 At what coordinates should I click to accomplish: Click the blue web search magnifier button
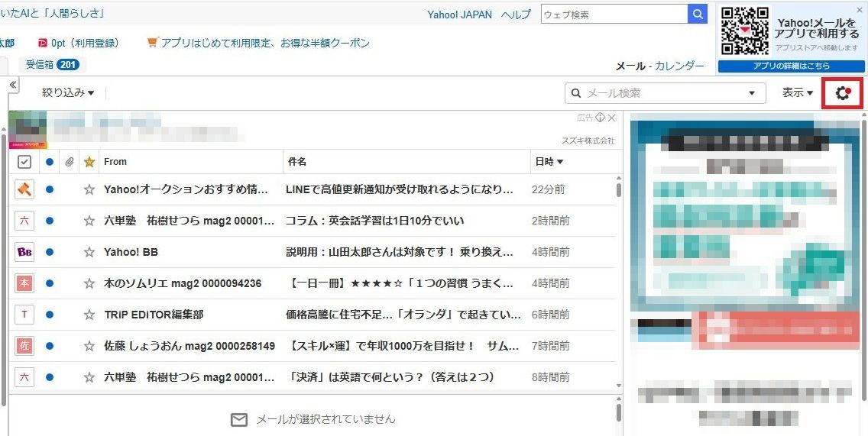(698, 15)
